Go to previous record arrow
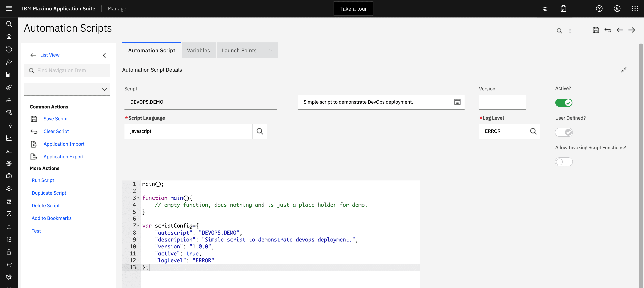Viewport: 644px width, 288px height. (620, 30)
